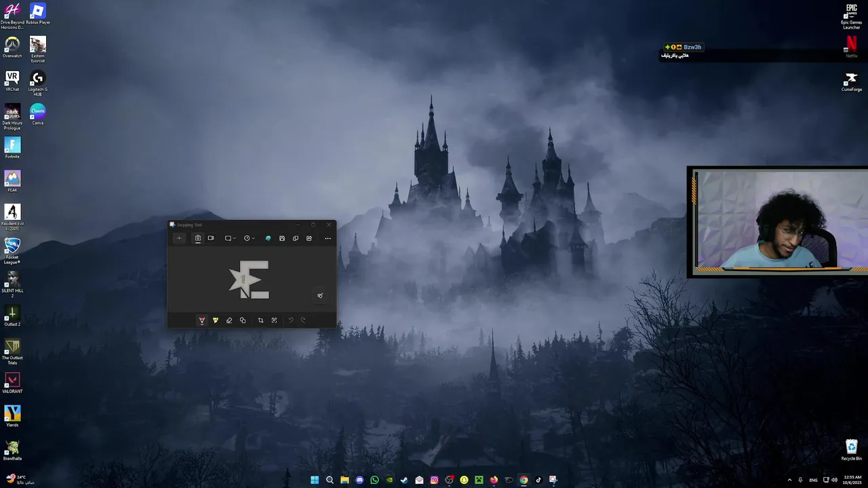Open the Logitech G HUB shortcut

(38, 83)
